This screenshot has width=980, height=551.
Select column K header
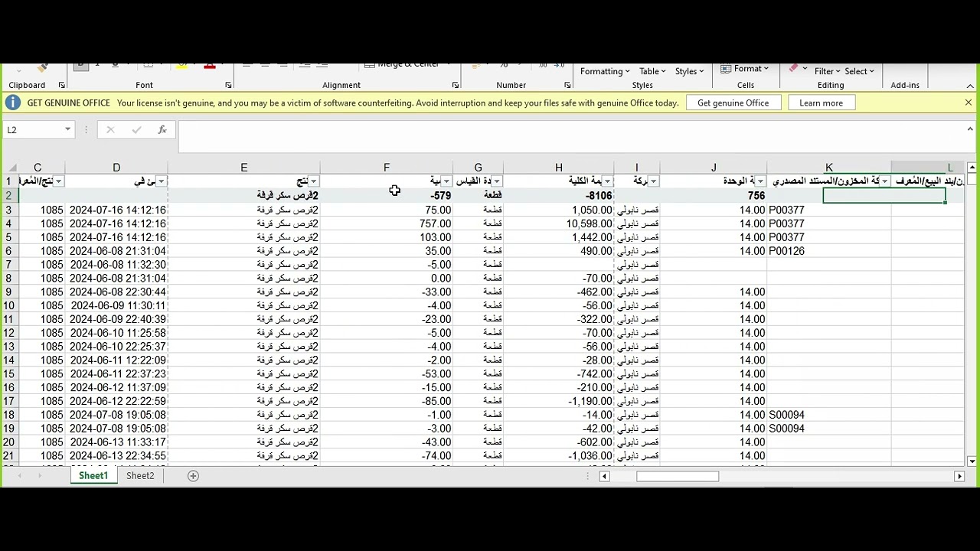tap(828, 168)
